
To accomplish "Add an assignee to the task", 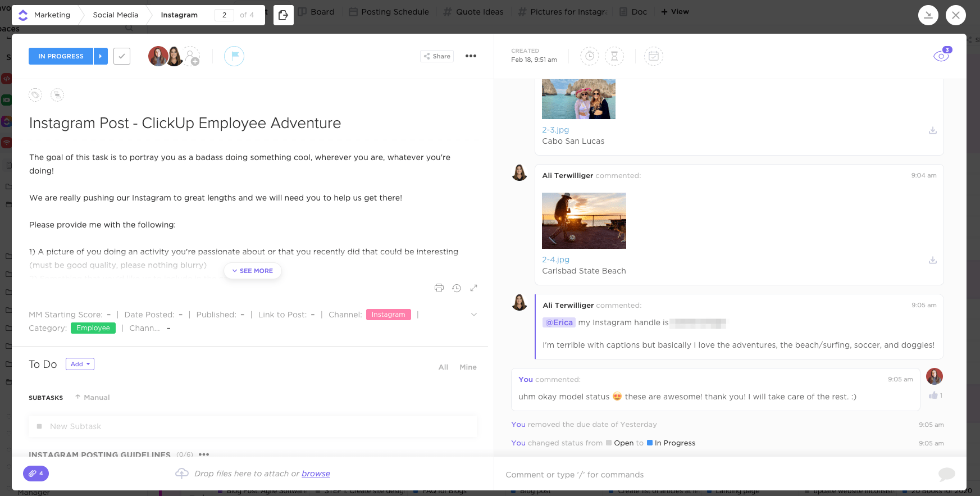I will pyautogui.click(x=192, y=57).
